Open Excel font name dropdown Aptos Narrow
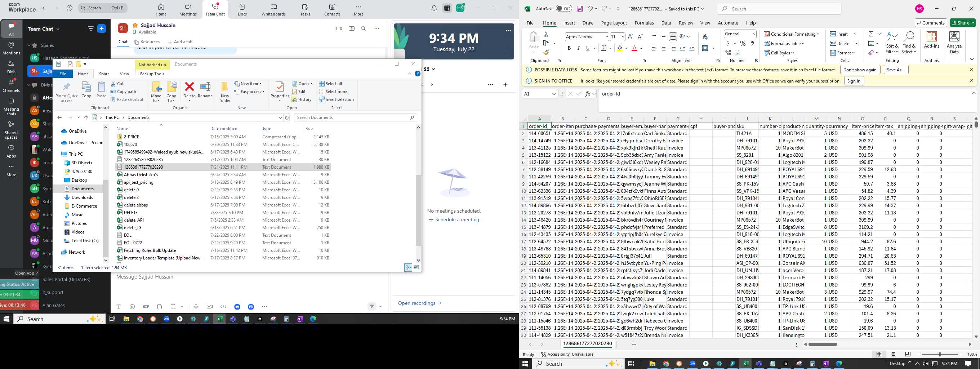980x369 pixels. pyautogui.click(x=606, y=37)
